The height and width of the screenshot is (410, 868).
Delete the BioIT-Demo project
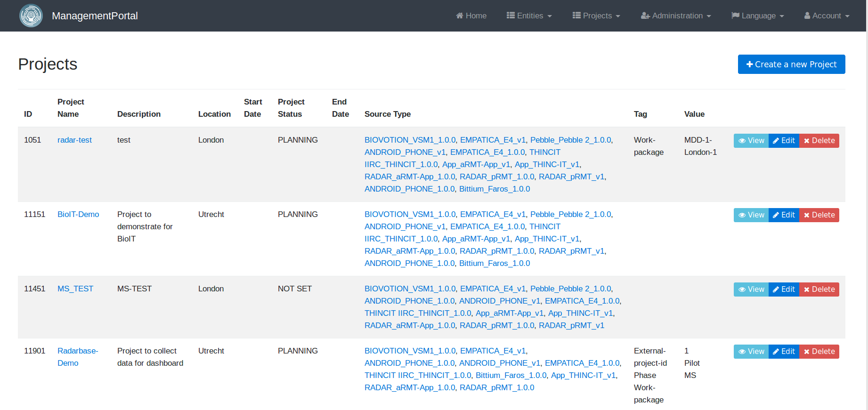pyautogui.click(x=819, y=215)
